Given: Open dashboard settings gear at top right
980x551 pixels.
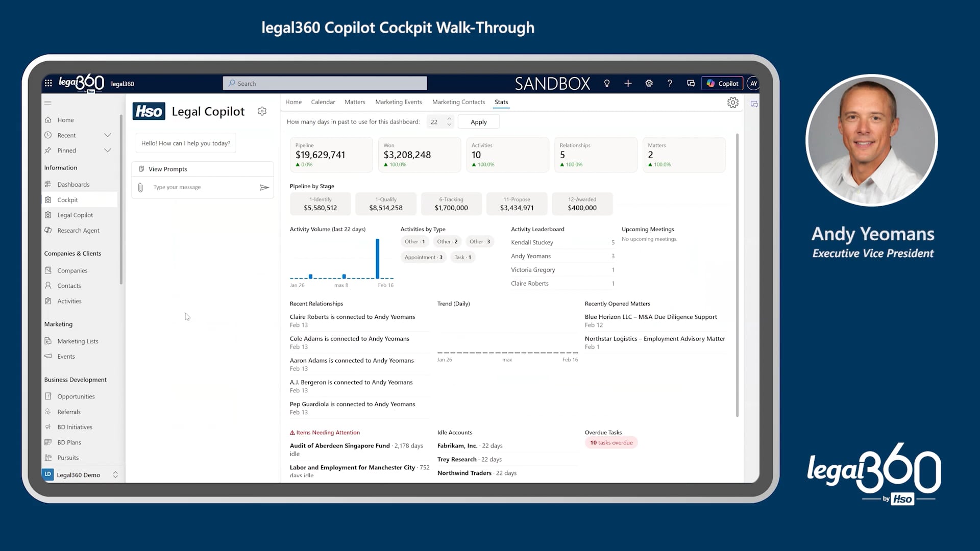Looking at the screenshot, I should coord(732,103).
